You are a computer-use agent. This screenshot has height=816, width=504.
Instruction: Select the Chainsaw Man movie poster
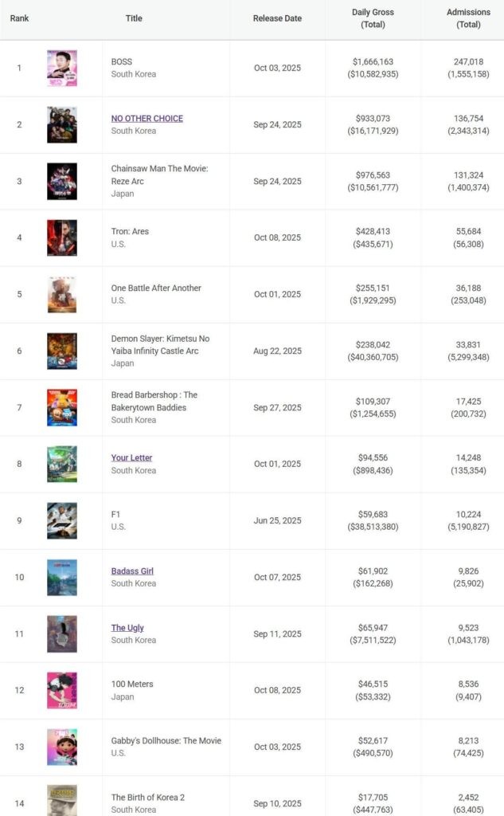pyautogui.click(x=62, y=182)
